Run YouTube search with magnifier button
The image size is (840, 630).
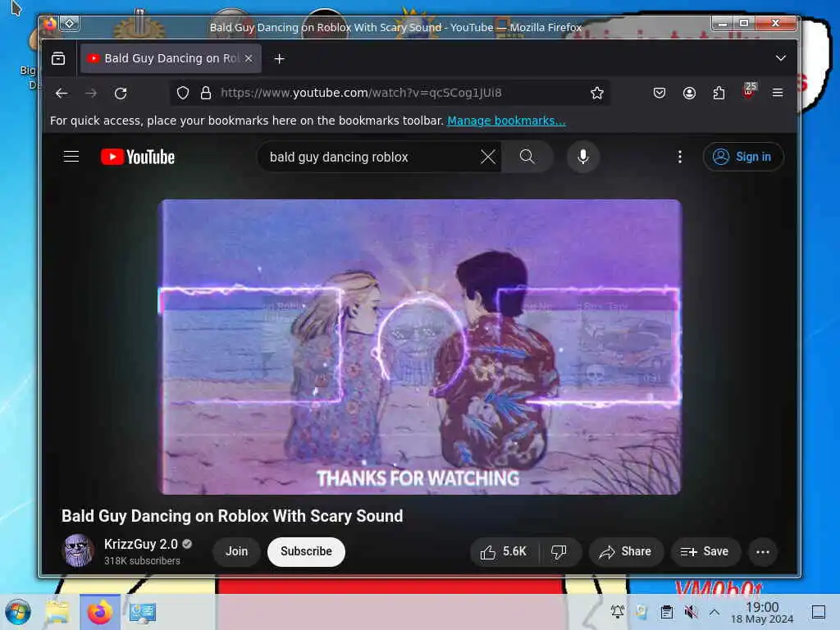[527, 157]
